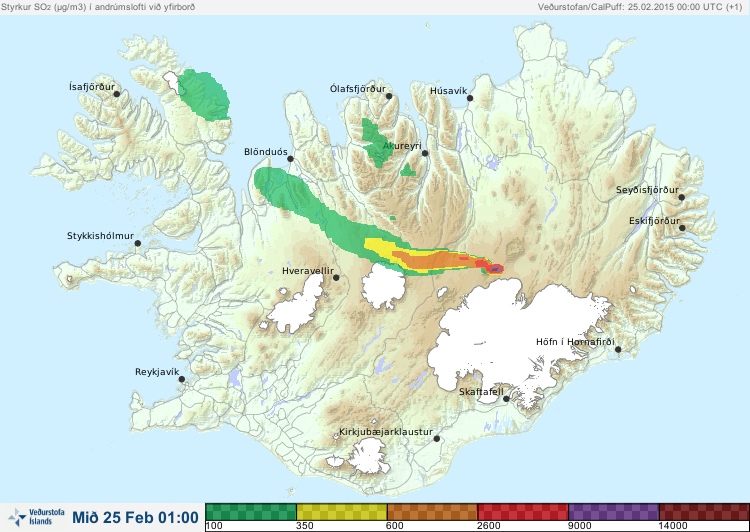Click the Húsavík label
This screenshot has height=532, width=750.
pyautogui.click(x=449, y=91)
